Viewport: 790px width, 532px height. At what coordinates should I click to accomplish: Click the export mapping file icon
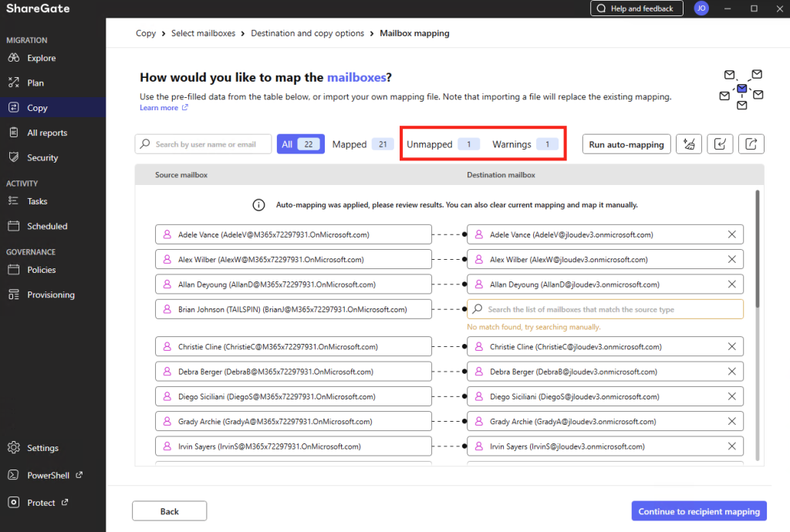pos(751,144)
